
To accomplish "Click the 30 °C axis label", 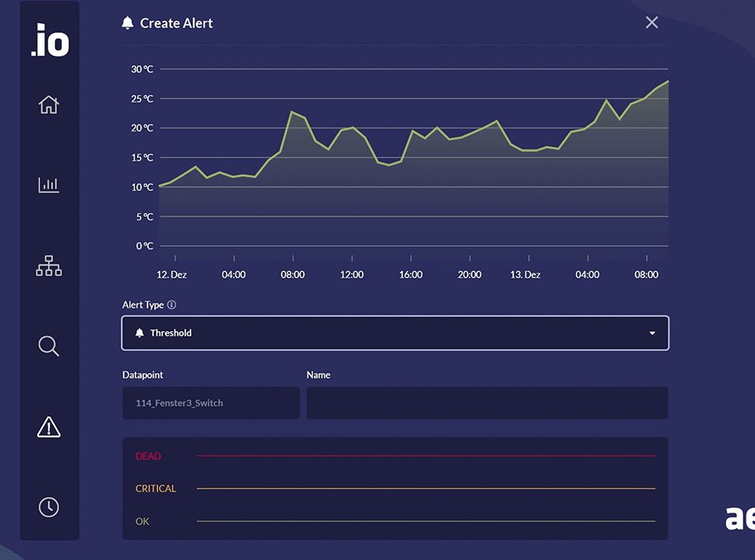I will point(142,69).
